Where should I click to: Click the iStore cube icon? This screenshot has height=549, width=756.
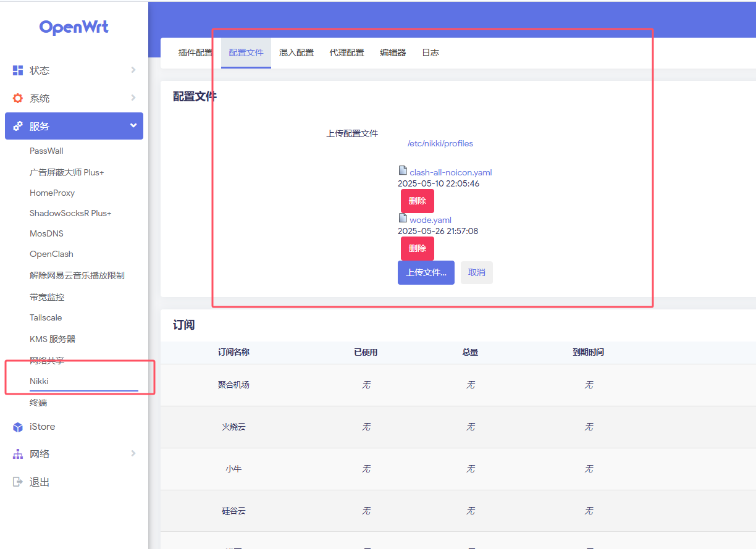[x=18, y=427]
